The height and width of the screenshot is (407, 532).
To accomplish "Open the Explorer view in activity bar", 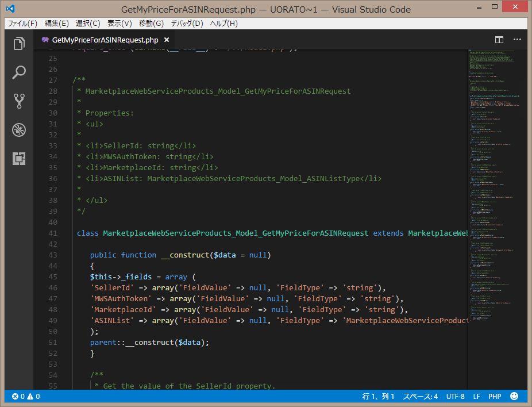I will (19, 43).
